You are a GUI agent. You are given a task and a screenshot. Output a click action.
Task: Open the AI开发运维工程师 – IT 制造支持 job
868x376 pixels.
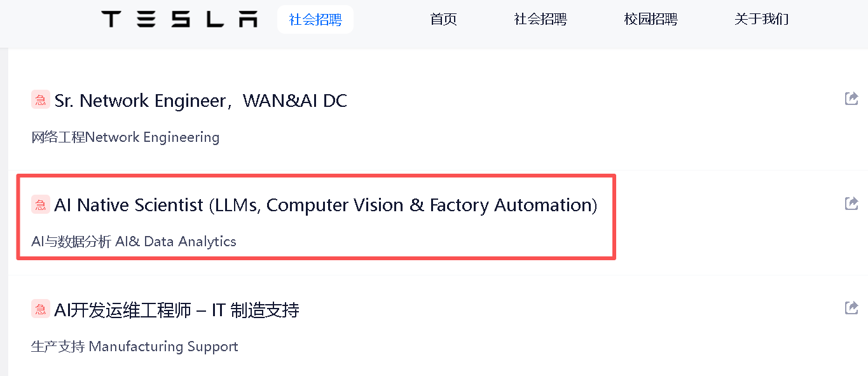[178, 309]
